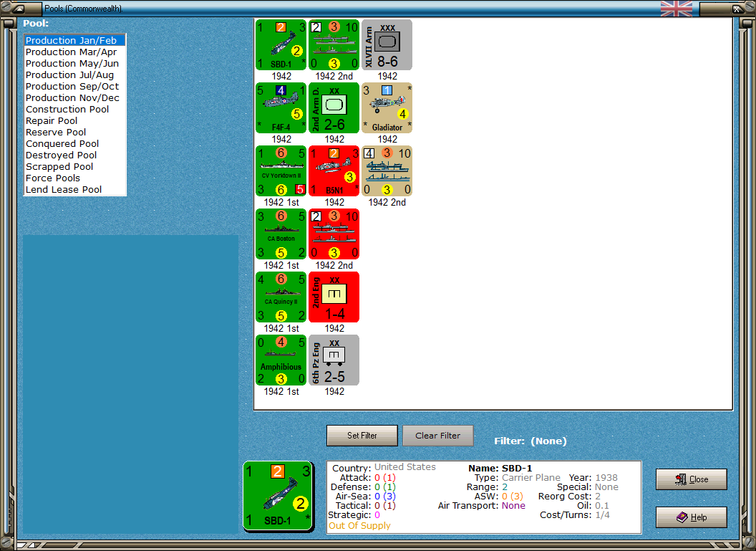This screenshot has width=756, height=551.
Task: Click the 'Out Of Supply' status text
Action: point(359,525)
